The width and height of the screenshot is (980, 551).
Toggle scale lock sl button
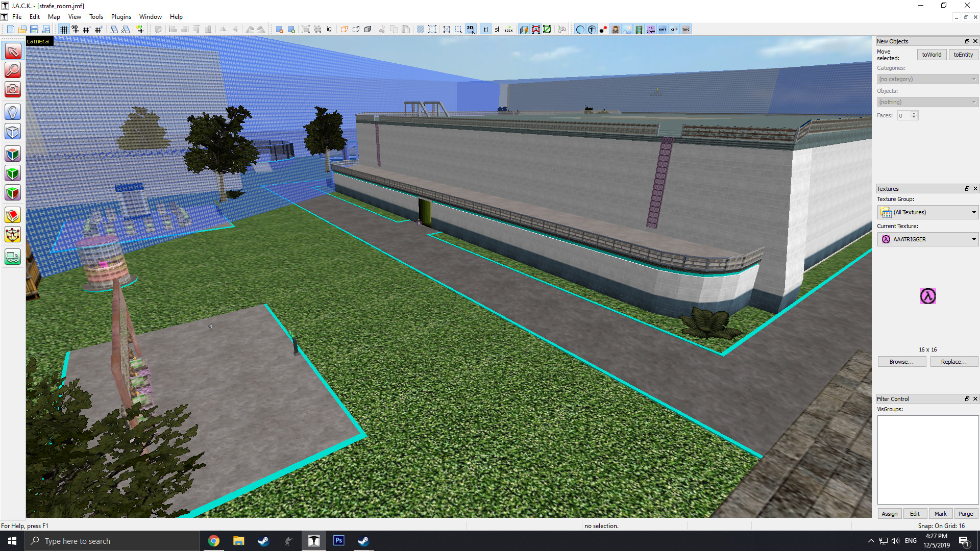tap(497, 29)
